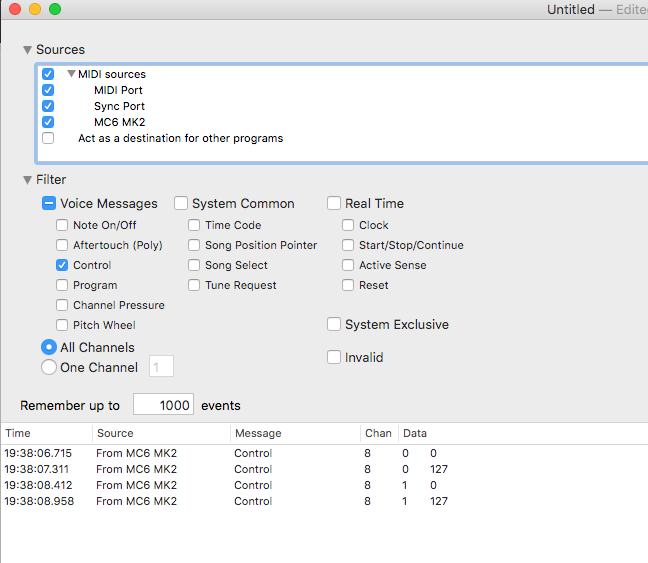Close the window with the red button
The width and height of the screenshot is (648, 563).
pyautogui.click(x=15, y=9)
